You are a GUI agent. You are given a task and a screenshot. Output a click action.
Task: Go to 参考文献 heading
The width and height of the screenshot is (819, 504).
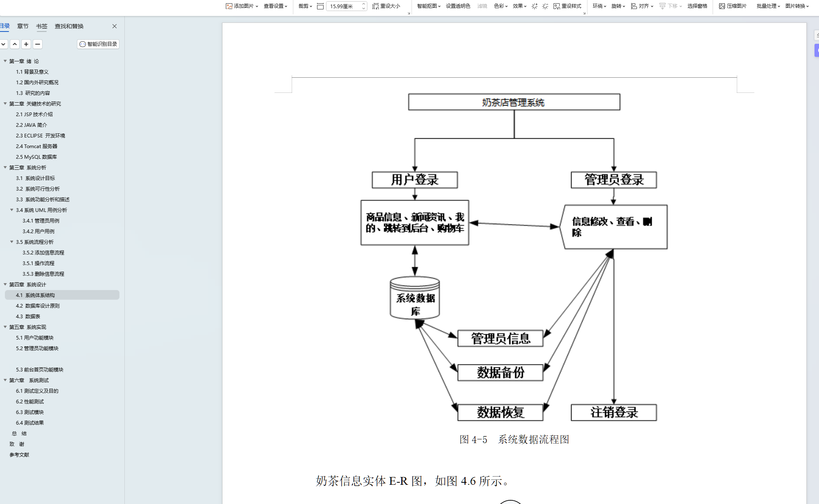tap(19, 454)
